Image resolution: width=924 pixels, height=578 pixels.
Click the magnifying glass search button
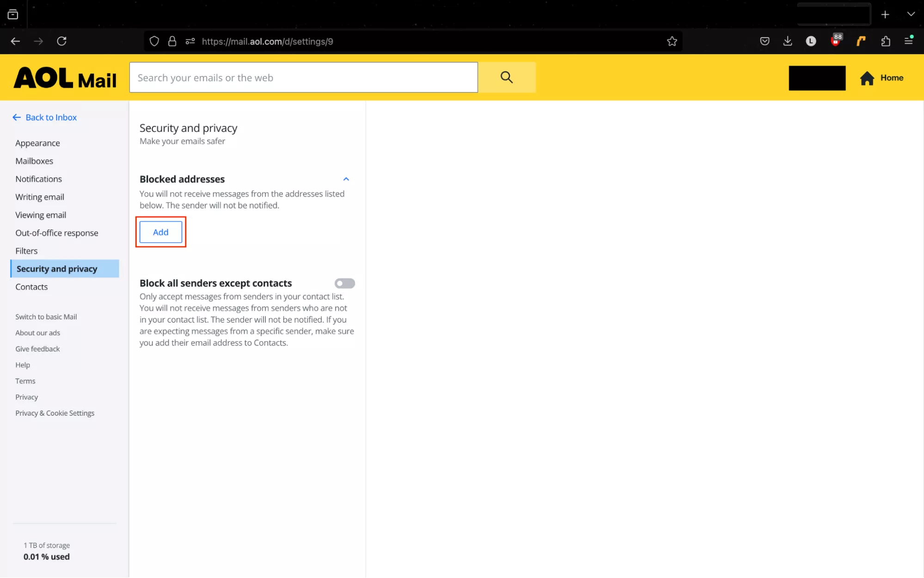click(507, 77)
